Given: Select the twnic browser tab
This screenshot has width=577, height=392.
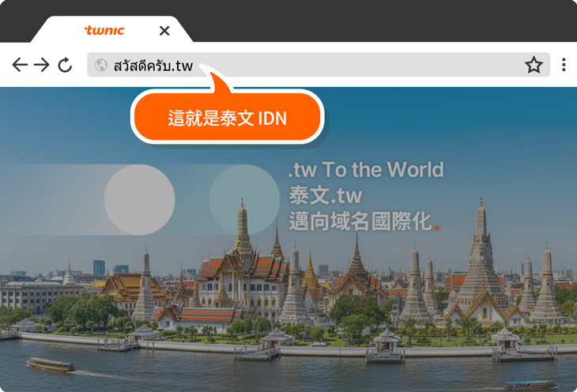Looking at the screenshot, I should pyautogui.click(x=105, y=31).
